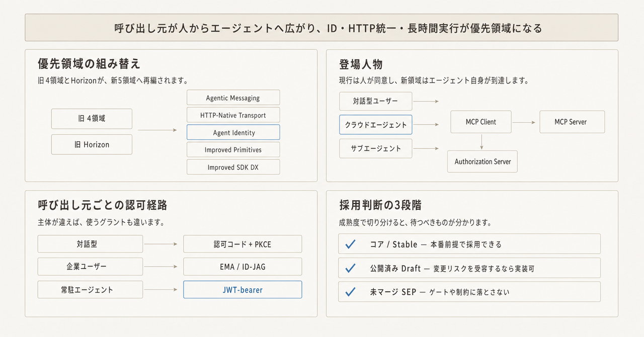Click the 旧 Horizon box
The width and height of the screenshot is (644, 337).
click(x=92, y=144)
